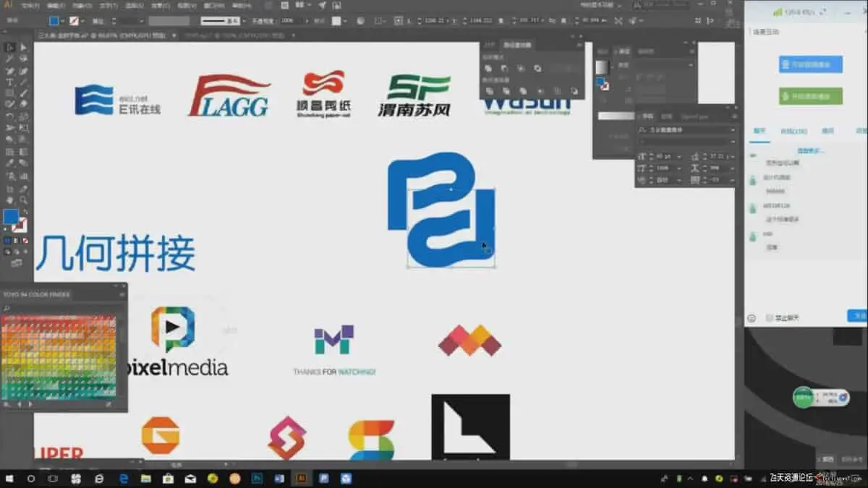Open the Windows Start menu
868x488 pixels.
[x=9, y=479]
